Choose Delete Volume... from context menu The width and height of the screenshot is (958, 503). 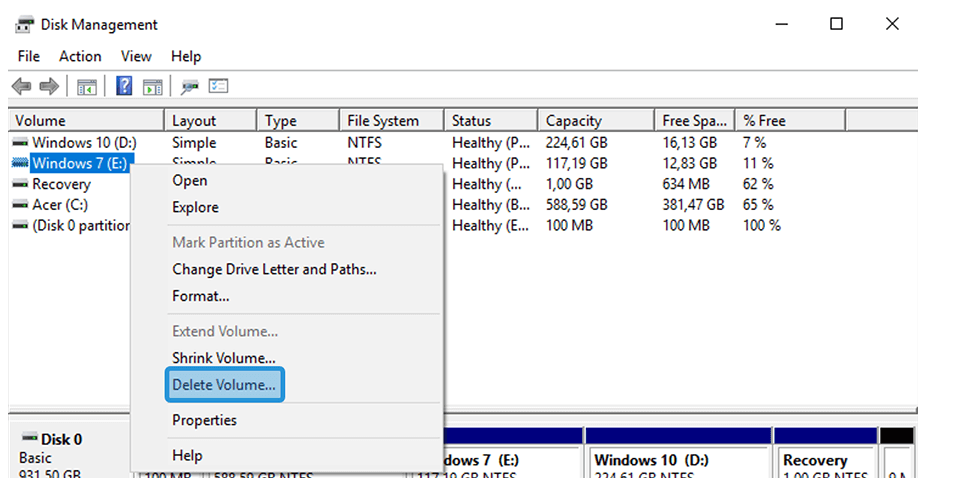click(224, 384)
